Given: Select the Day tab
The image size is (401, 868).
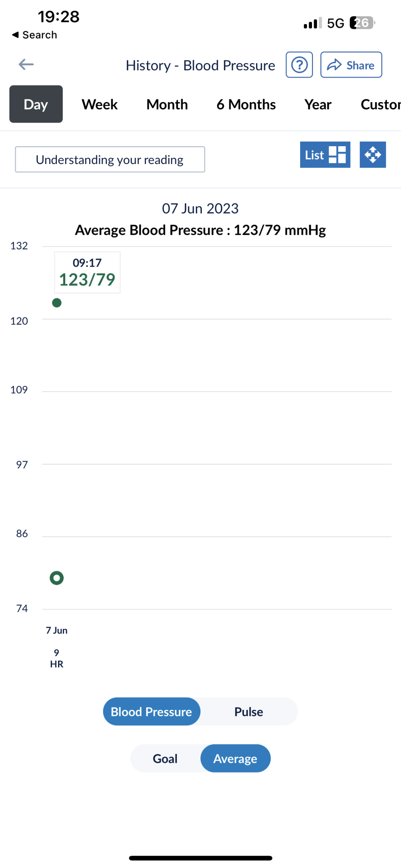Looking at the screenshot, I should pyautogui.click(x=36, y=104).
